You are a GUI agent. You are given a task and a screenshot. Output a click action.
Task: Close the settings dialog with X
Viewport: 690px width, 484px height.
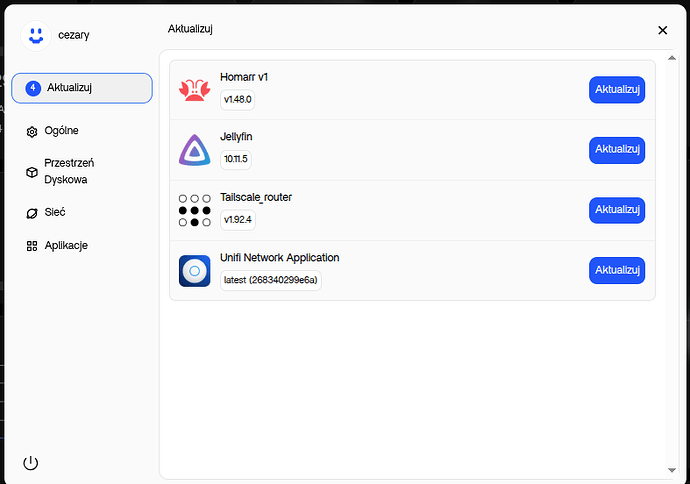662,30
